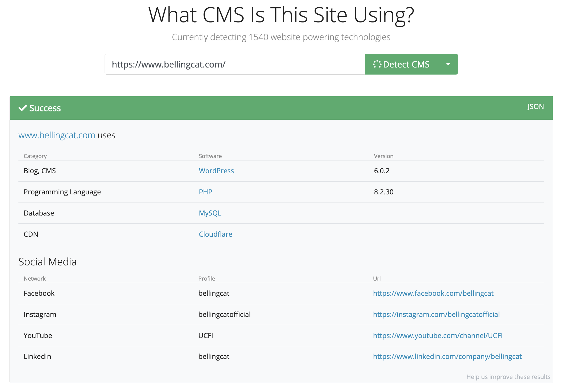Image resolution: width=562 pixels, height=392 pixels.
Task: Open the Facebook bellingcat URL
Action: (x=433, y=293)
